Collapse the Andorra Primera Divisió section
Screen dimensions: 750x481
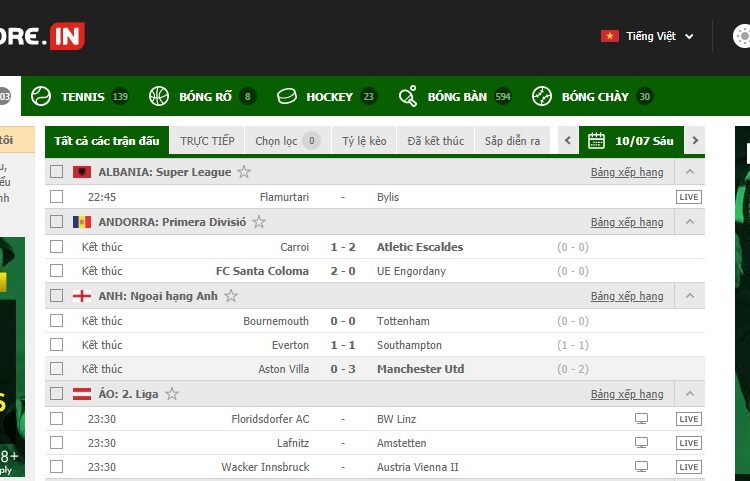pyautogui.click(x=690, y=222)
